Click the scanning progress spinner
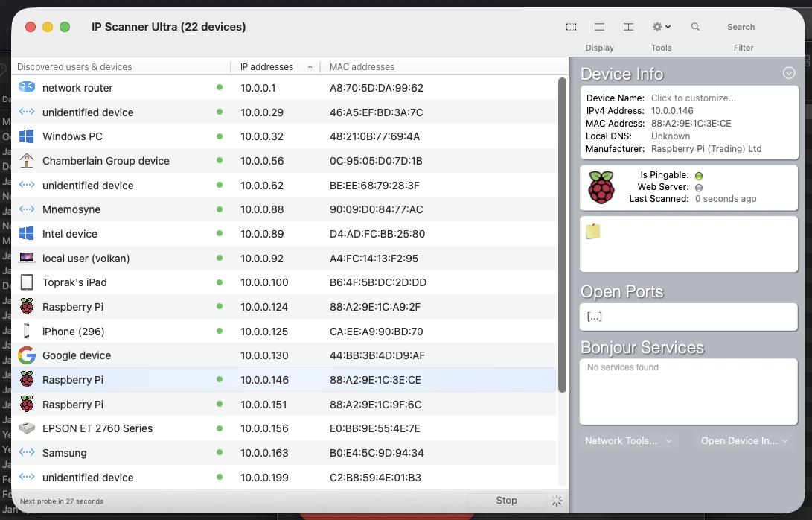Image resolution: width=812 pixels, height=520 pixels. coord(557,501)
